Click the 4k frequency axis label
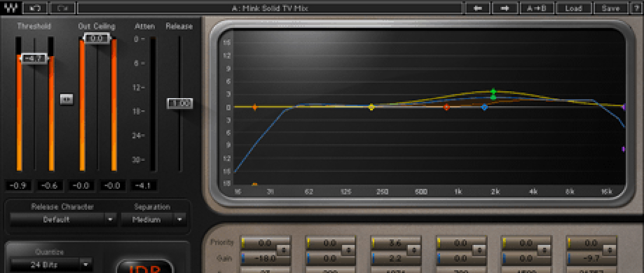 pyautogui.click(x=533, y=191)
